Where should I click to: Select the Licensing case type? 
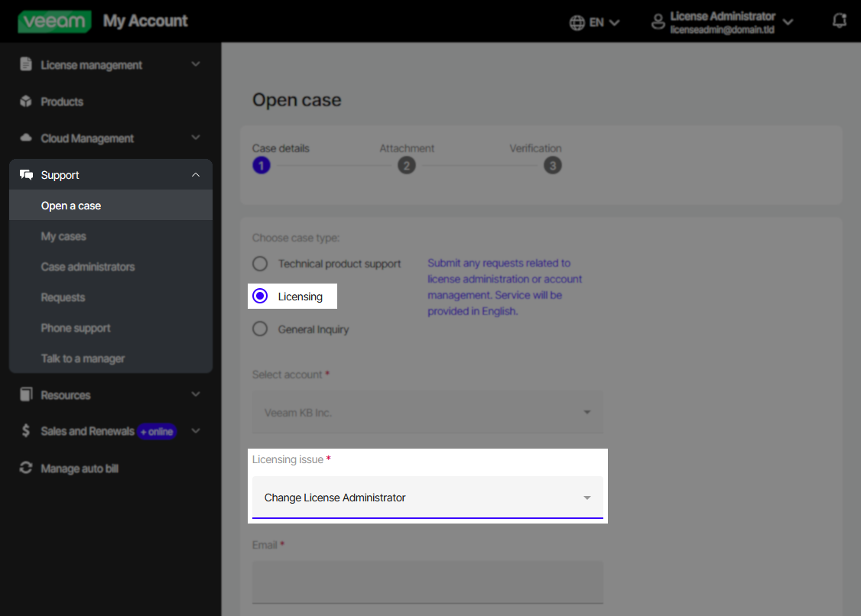click(260, 297)
